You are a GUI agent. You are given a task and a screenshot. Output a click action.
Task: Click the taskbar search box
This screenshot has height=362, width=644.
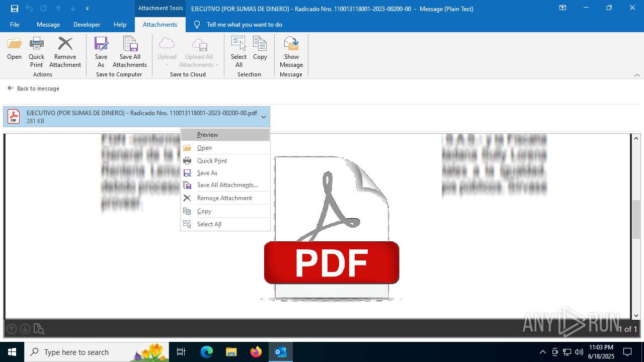(97, 352)
